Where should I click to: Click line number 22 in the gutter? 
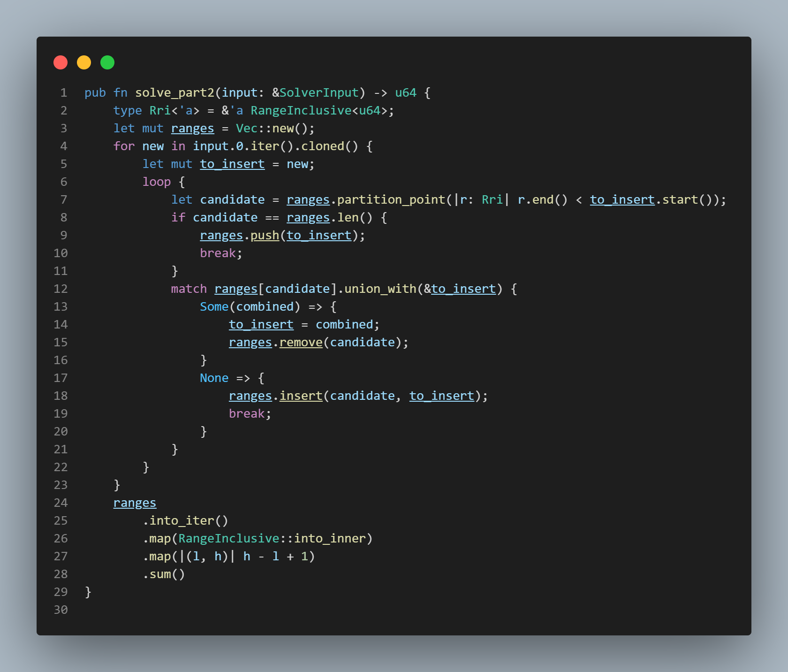[61, 467]
